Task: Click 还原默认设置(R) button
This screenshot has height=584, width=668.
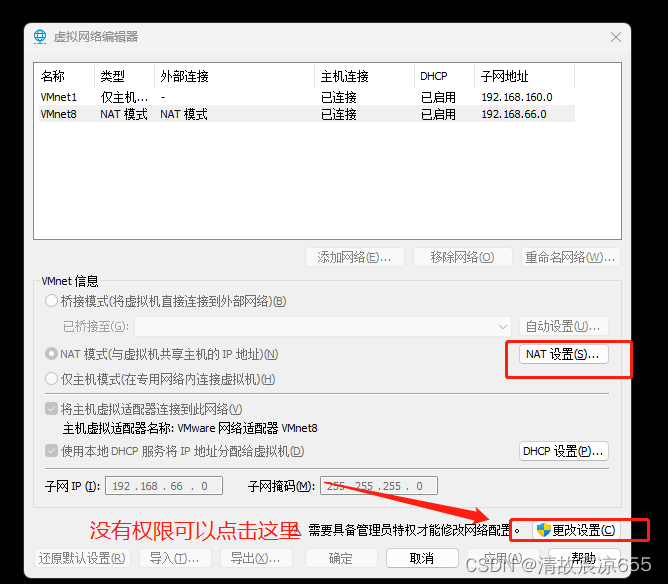Action: [x=82, y=558]
